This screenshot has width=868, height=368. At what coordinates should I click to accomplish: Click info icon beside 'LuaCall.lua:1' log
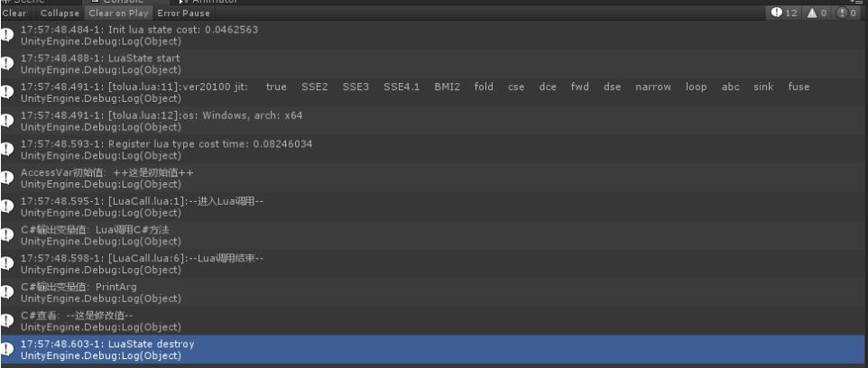point(7,207)
